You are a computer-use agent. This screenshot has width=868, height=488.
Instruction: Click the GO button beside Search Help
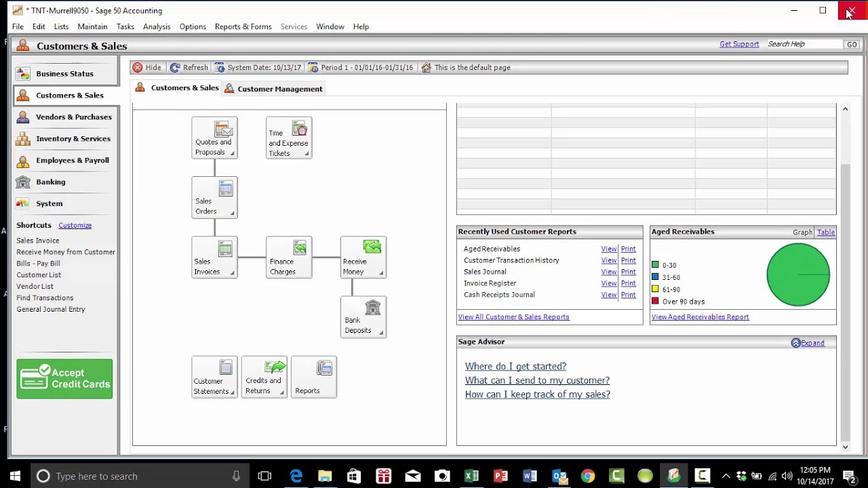coord(852,44)
